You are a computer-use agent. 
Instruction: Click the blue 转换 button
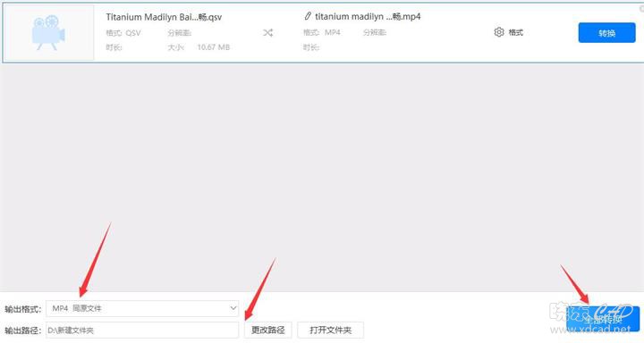(x=606, y=33)
